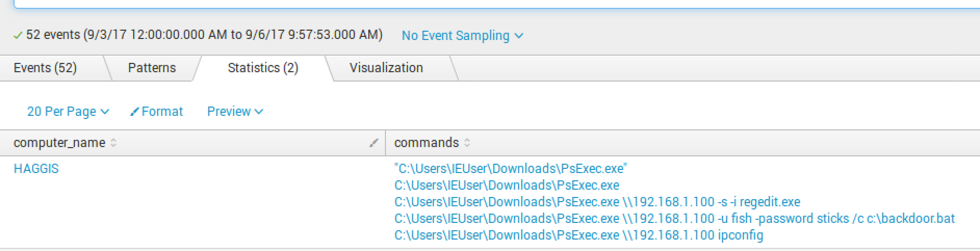This screenshot has height=251, width=980.
Task: Click the sort arrows beside commands header
Action: [467, 143]
